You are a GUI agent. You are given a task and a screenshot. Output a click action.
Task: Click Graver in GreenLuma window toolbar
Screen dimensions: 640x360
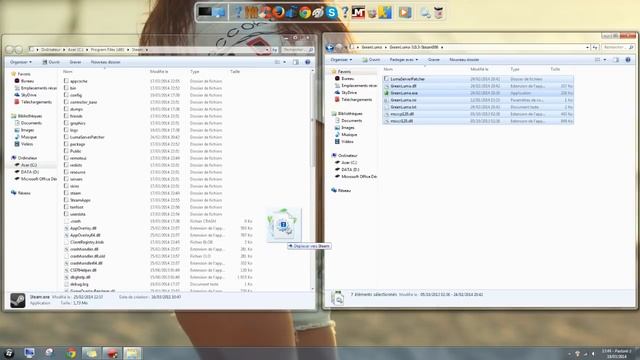click(x=433, y=60)
